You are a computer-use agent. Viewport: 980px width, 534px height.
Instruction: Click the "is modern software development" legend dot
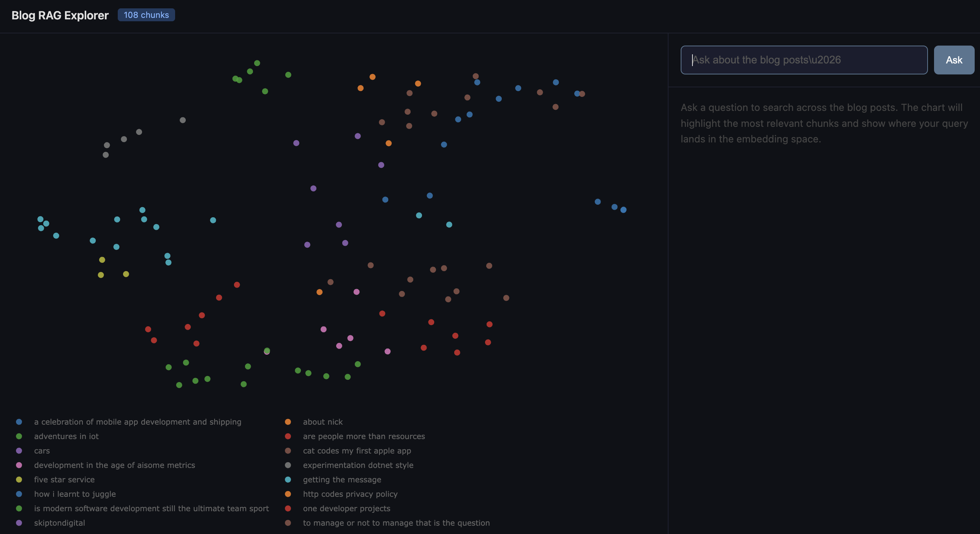(19, 509)
